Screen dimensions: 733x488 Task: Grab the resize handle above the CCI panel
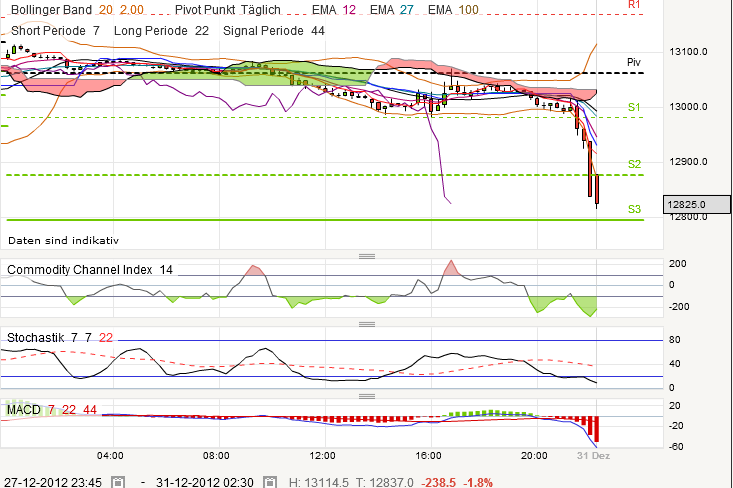coord(367,256)
